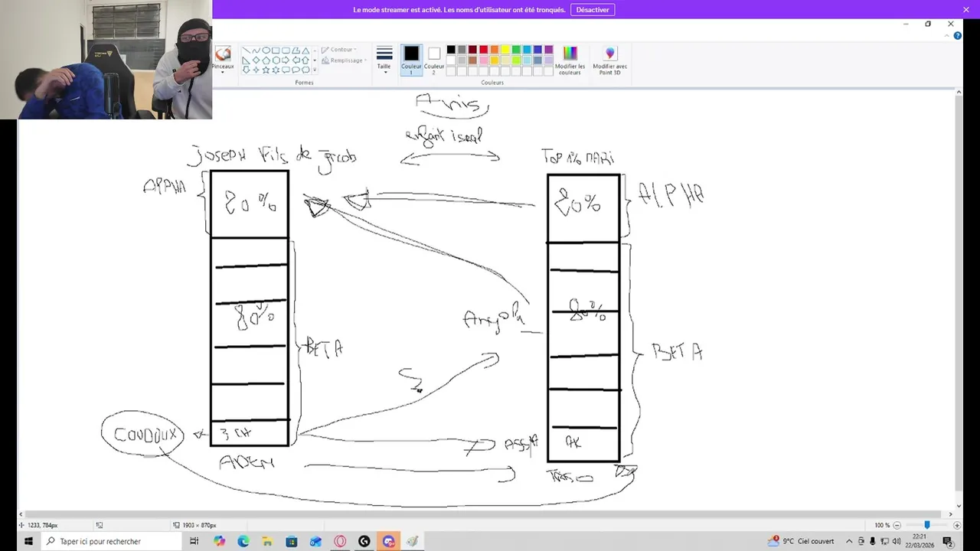Pick the purple swatch in the palette
Image resolution: width=980 pixels, height=551 pixels.
coord(548,50)
